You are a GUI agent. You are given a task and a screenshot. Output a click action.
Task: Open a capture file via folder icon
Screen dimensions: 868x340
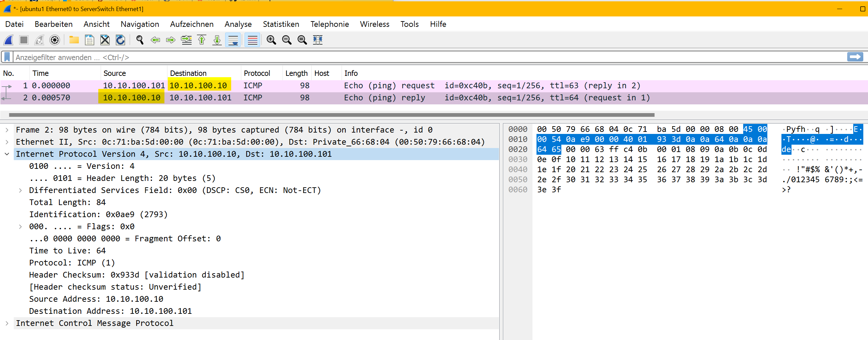[x=74, y=40]
